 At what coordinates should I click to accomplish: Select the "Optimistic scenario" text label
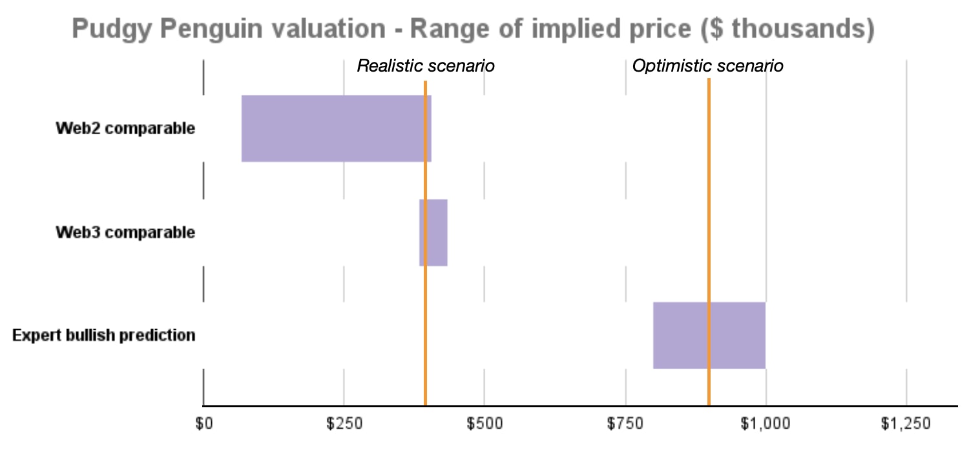point(707,66)
